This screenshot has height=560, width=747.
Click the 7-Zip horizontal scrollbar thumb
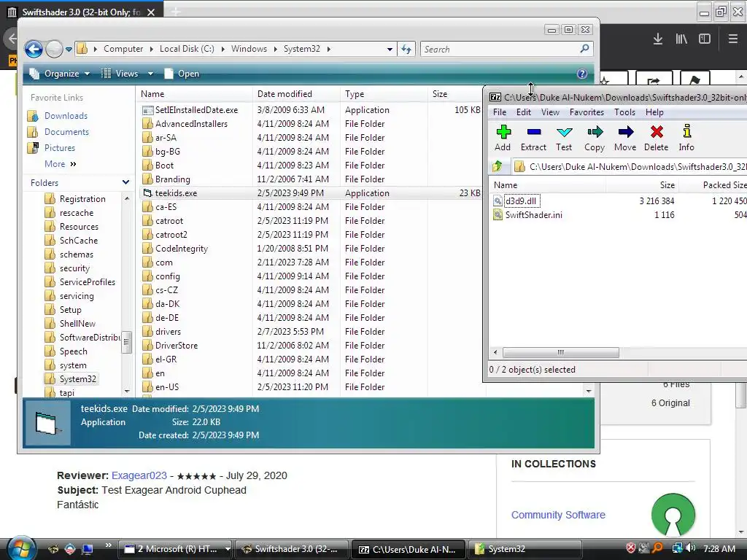click(561, 352)
